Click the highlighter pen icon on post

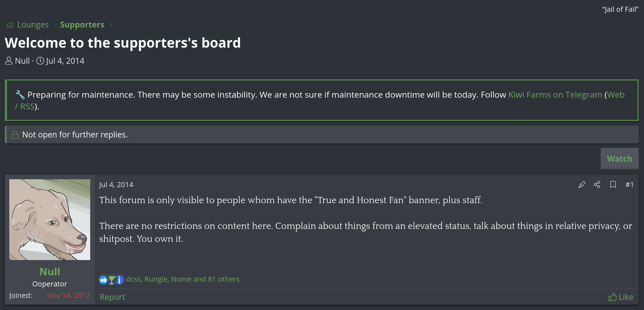tap(582, 185)
